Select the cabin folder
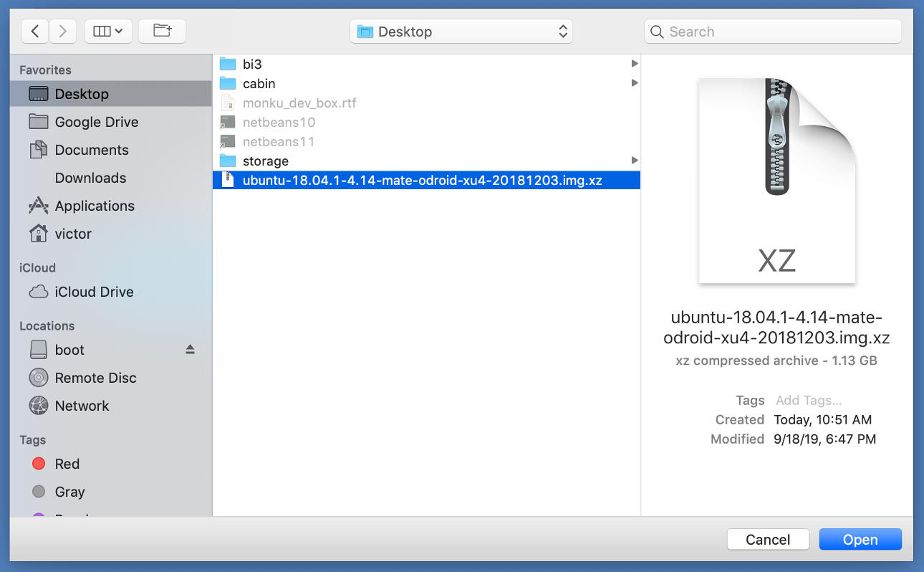Image resolution: width=924 pixels, height=572 pixels. click(259, 84)
